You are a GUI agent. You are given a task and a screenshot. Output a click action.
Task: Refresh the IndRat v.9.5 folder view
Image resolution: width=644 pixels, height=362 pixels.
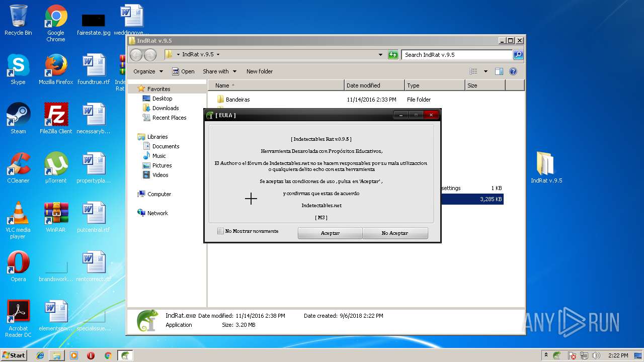(393, 55)
